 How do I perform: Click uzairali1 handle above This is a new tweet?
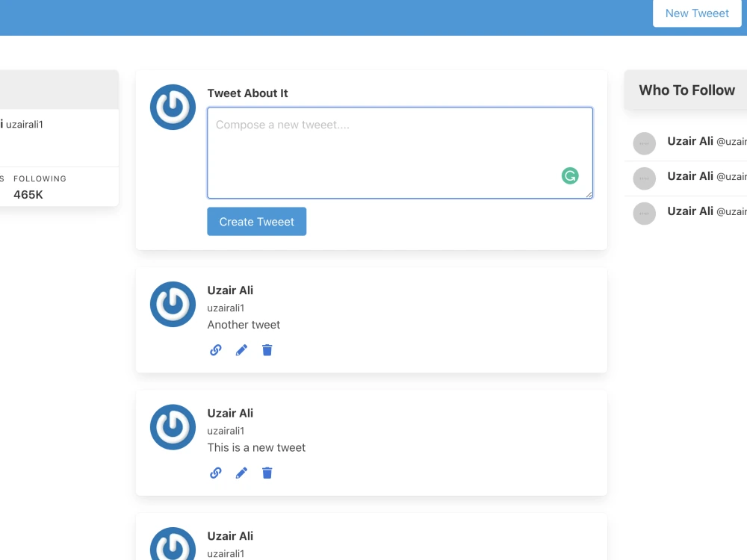tap(226, 431)
